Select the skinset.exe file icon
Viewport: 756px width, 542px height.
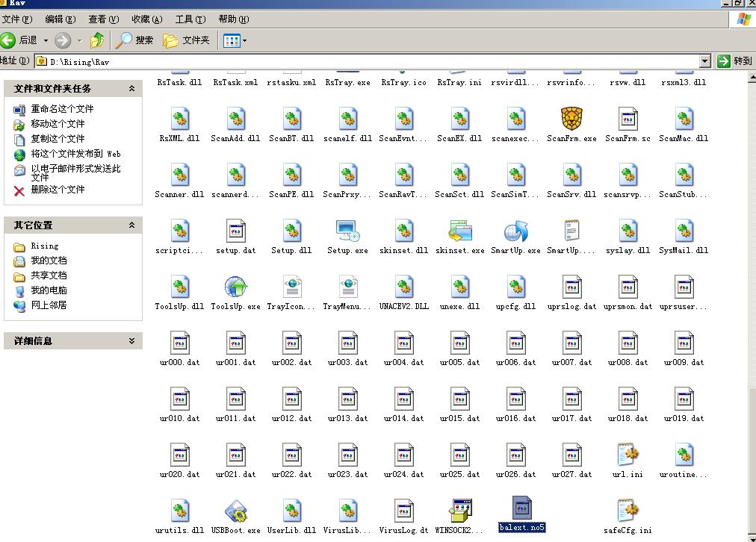point(459,231)
